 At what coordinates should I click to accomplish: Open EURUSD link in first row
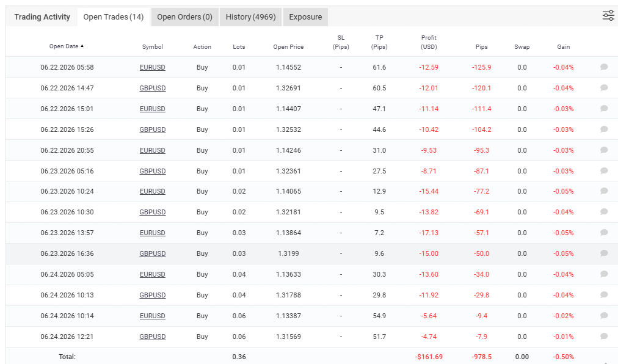click(x=153, y=67)
